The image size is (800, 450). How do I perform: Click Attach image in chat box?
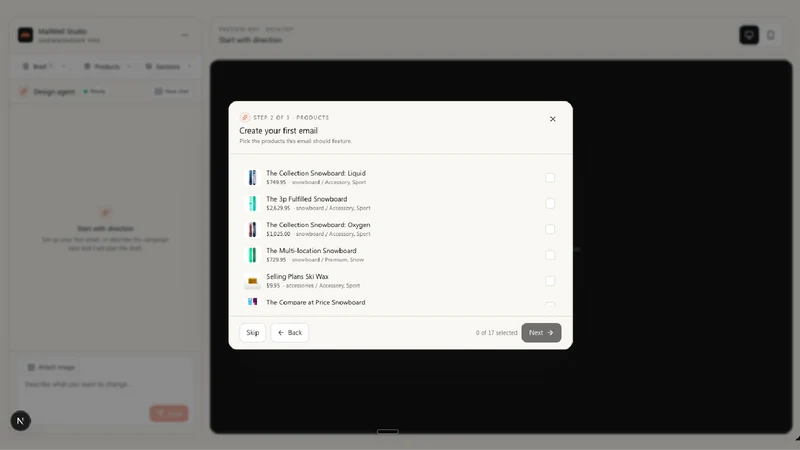[x=51, y=367]
